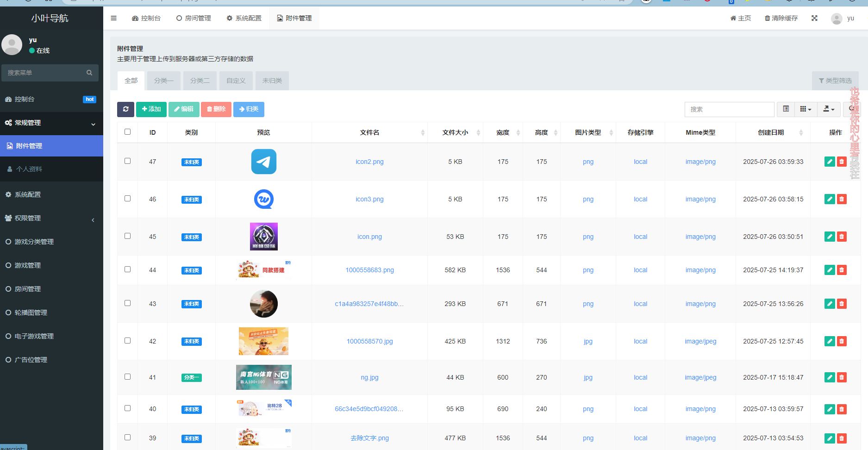Check the checkbox for icon3.png row

tap(127, 198)
